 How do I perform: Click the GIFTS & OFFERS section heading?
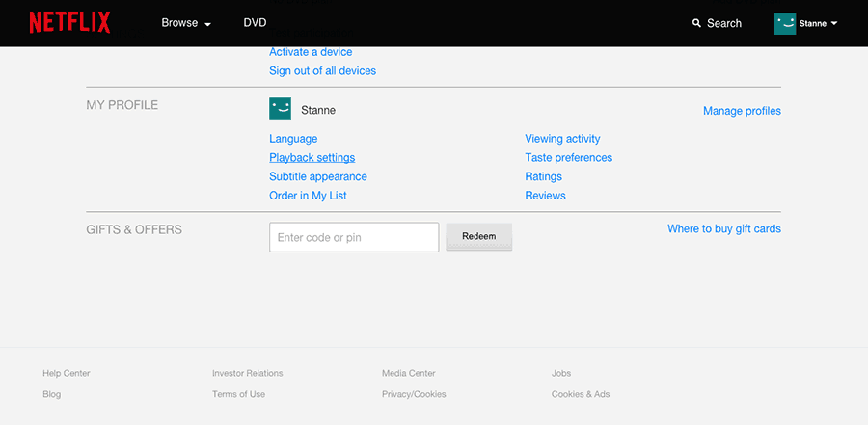pos(134,229)
